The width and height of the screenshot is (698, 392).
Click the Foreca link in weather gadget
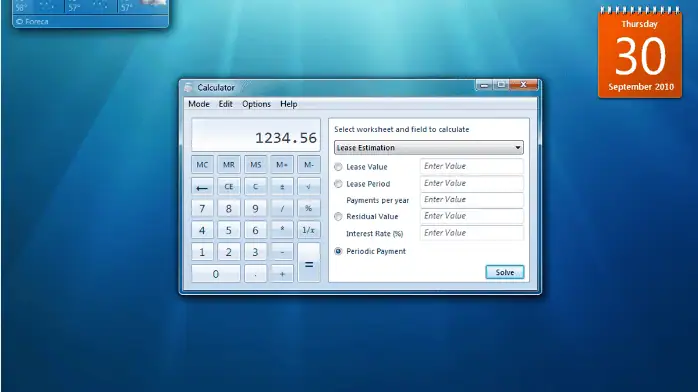click(32, 21)
